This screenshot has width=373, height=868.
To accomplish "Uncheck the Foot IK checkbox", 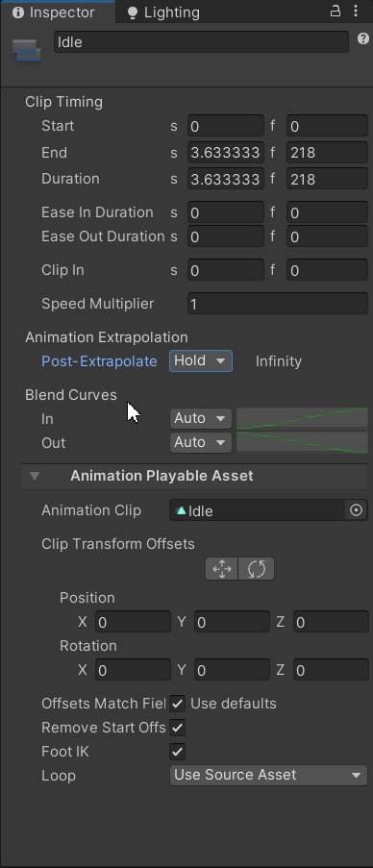I will [178, 752].
